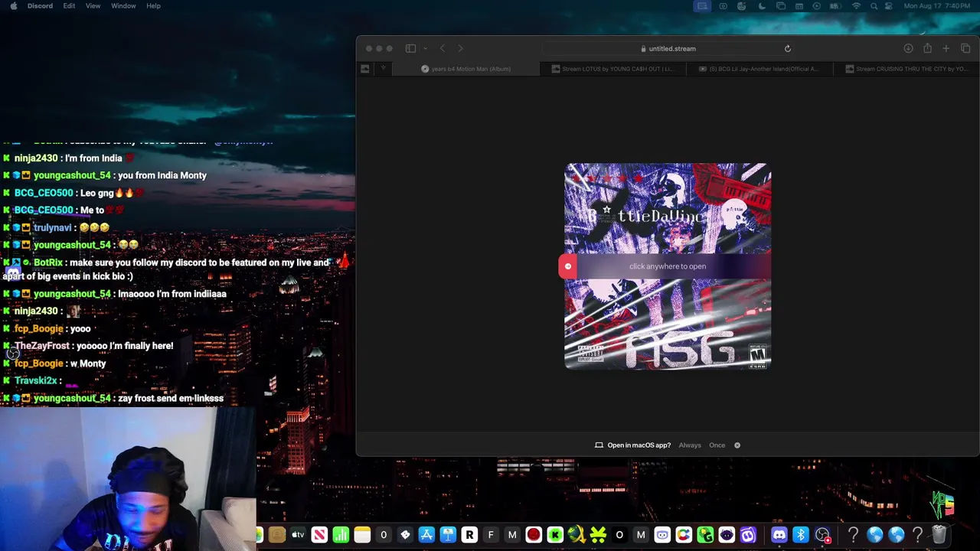
Task: Switch to 'Stream LOTUS by YOUNG CA$H OUT' tab
Action: coord(612,69)
